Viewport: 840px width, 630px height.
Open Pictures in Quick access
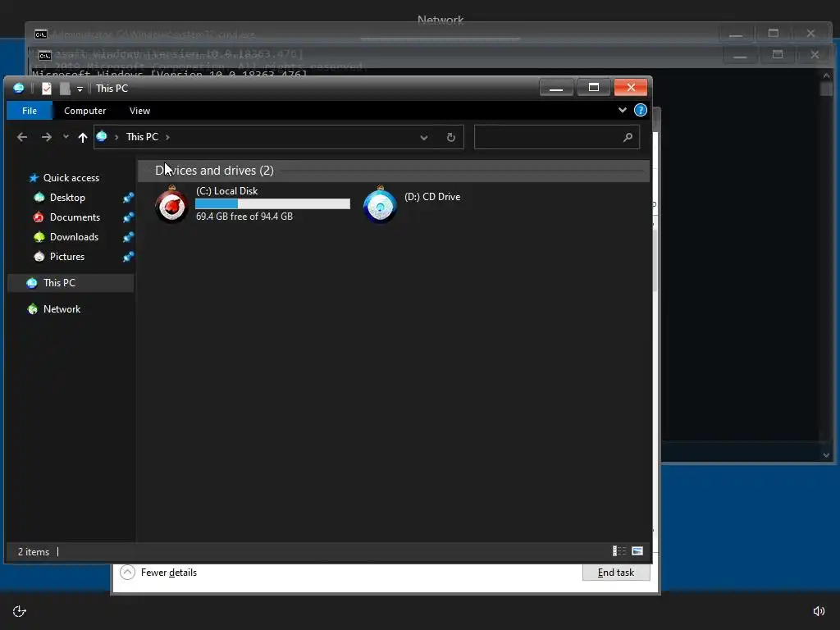(67, 257)
